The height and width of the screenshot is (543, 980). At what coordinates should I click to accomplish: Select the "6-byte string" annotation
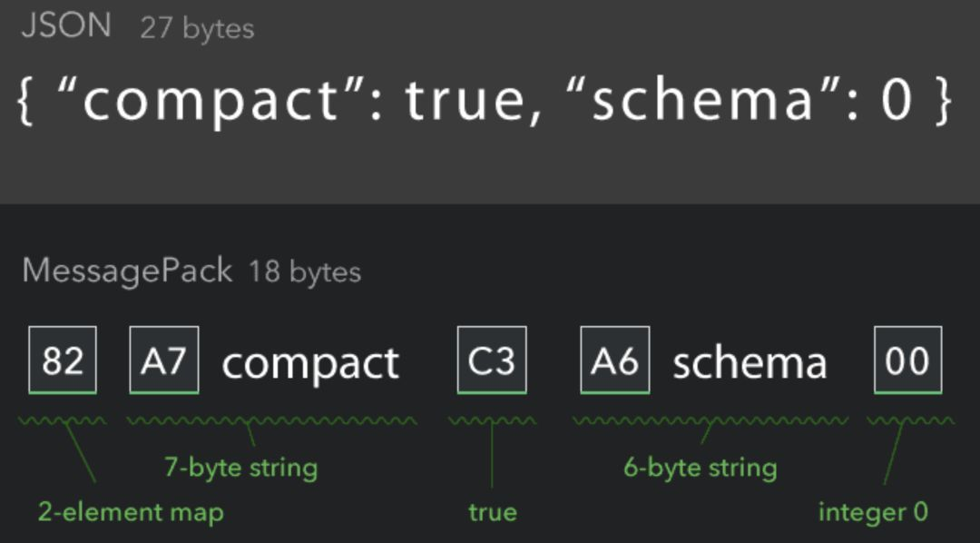pyautogui.click(x=701, y=469)
